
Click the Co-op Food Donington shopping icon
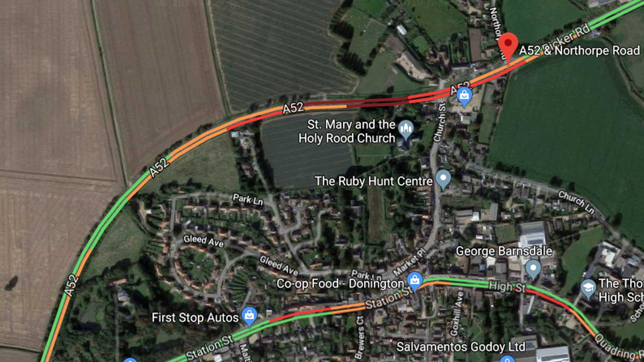[414, 281]
